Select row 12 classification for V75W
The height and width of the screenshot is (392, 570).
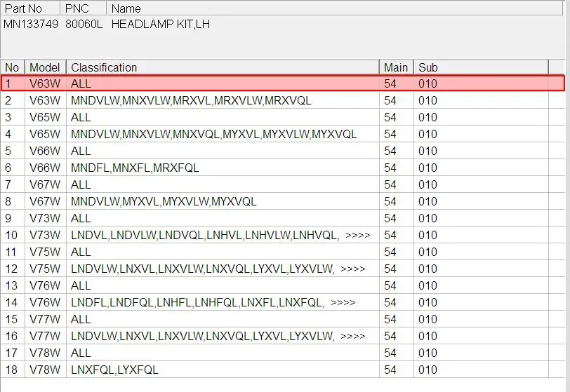(202, 269)
